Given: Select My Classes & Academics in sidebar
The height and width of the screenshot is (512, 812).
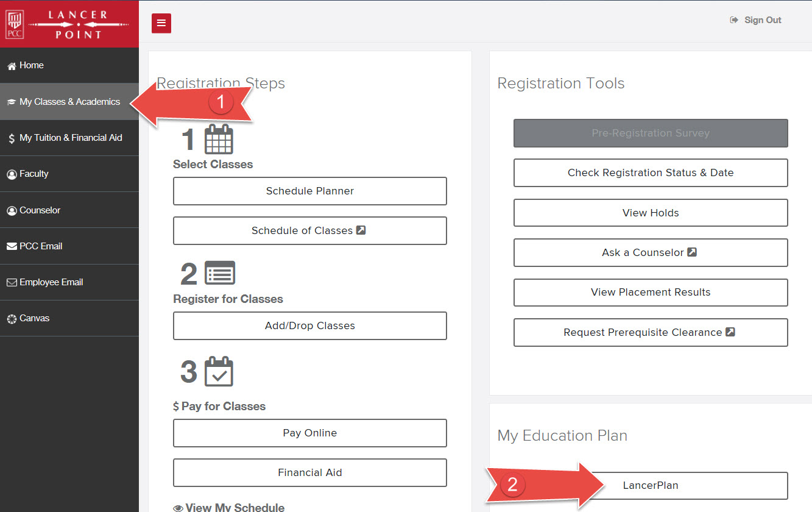Looking at the screenshot, I should click(69, 102).
